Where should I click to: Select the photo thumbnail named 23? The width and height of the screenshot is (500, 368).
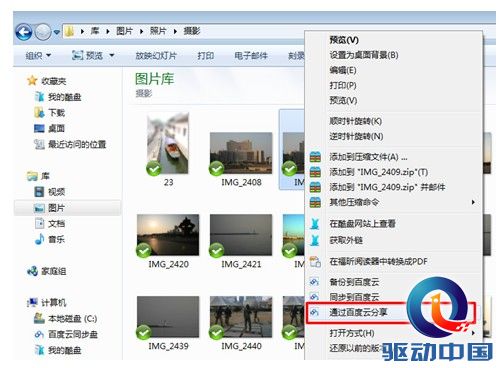pos(168,143)
